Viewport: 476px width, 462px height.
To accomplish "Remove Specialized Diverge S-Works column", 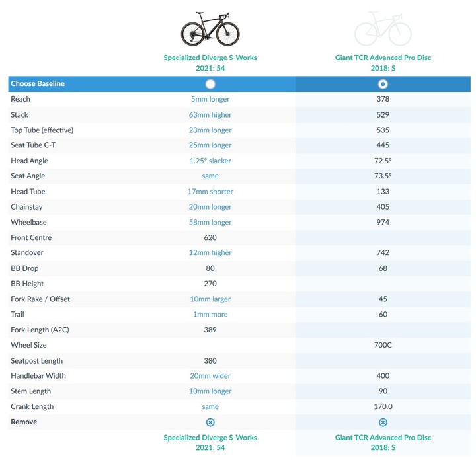I will (210, 422).
